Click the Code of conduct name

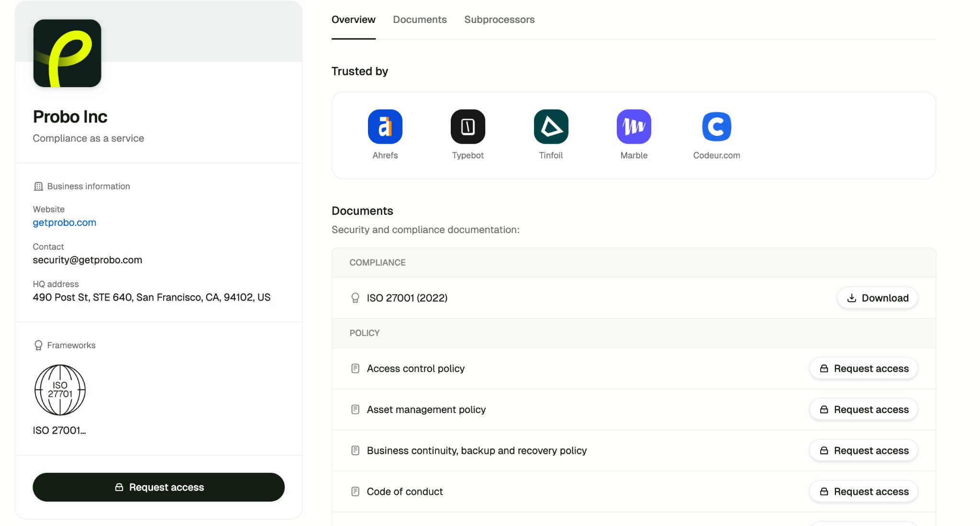tap(405, 492)
